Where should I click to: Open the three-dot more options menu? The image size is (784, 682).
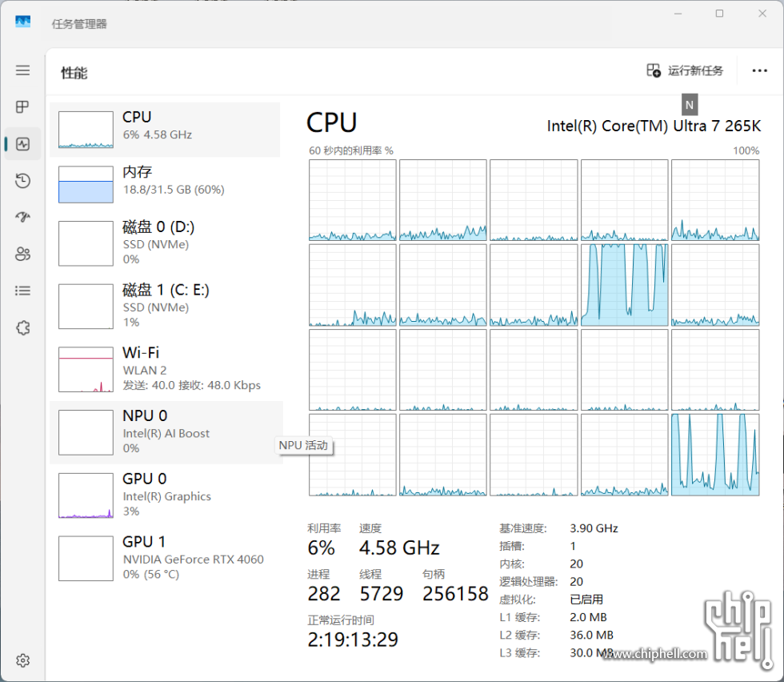(759, 71)
